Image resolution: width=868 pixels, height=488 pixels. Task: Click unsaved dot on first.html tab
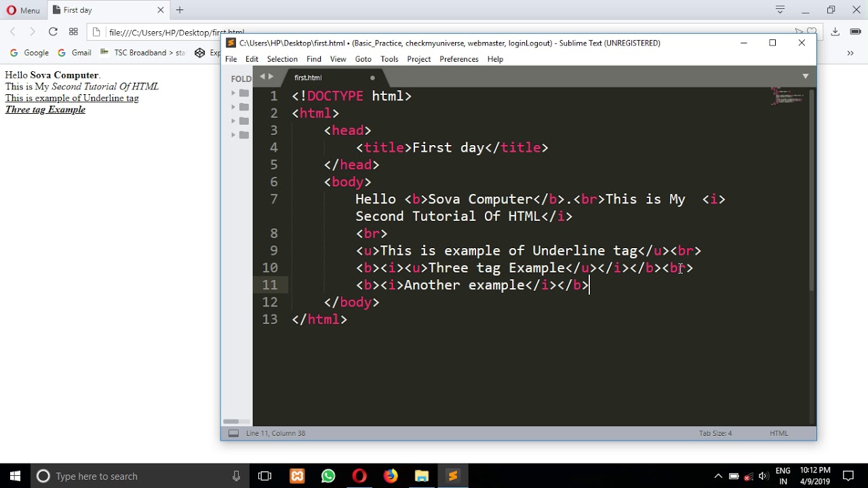[x=372, y=78]
